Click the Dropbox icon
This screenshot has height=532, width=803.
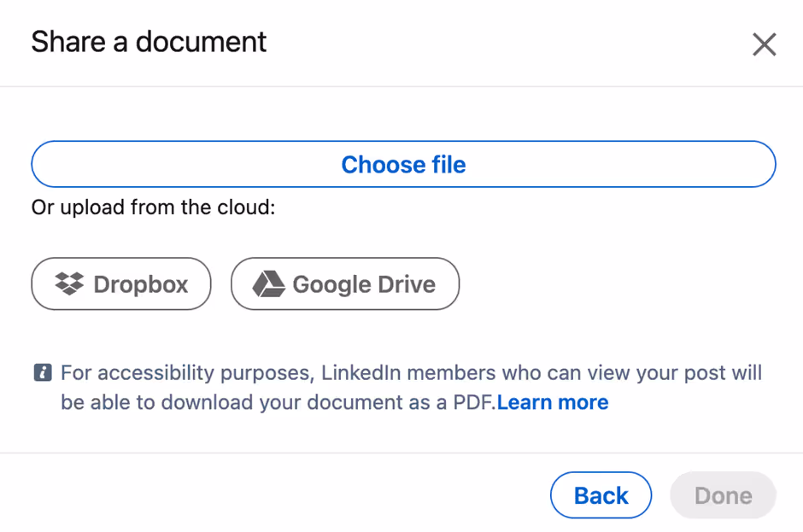click(x=67, y=283)
